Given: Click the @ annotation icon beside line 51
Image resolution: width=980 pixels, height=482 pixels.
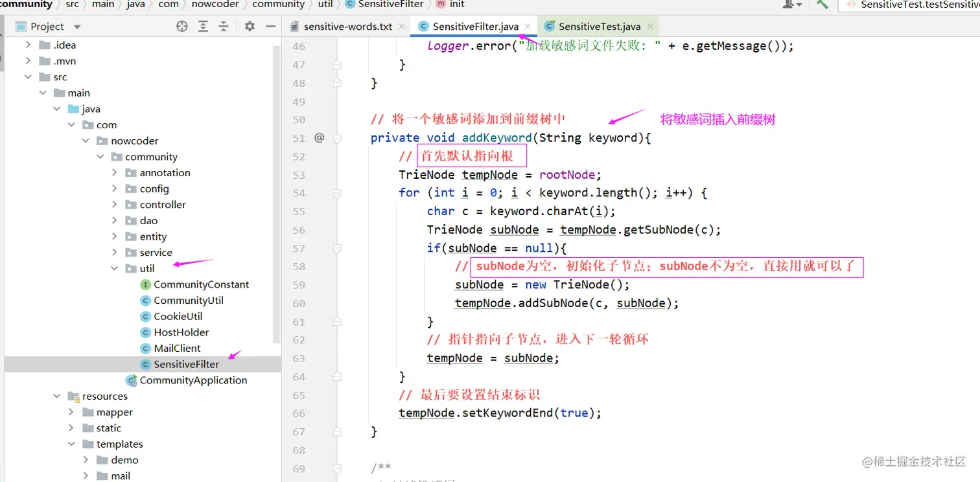Looking at the screenshot, I should pyautogui.click(x=318, y=137).
